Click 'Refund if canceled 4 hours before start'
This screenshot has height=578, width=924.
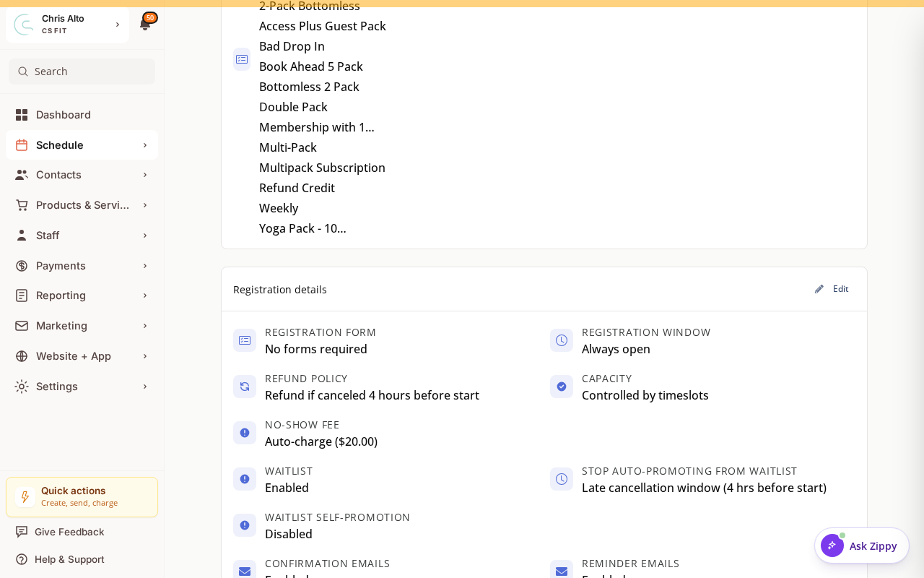(372, 395)
